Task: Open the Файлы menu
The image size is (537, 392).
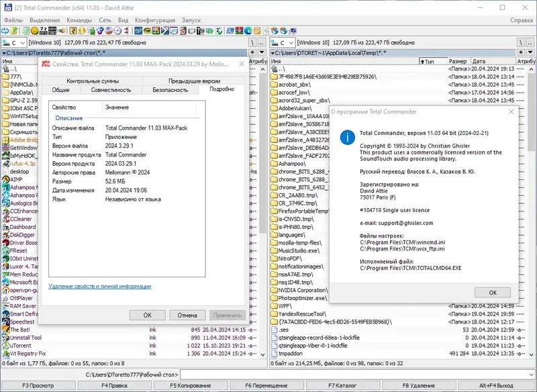Action: pos(13,20)
